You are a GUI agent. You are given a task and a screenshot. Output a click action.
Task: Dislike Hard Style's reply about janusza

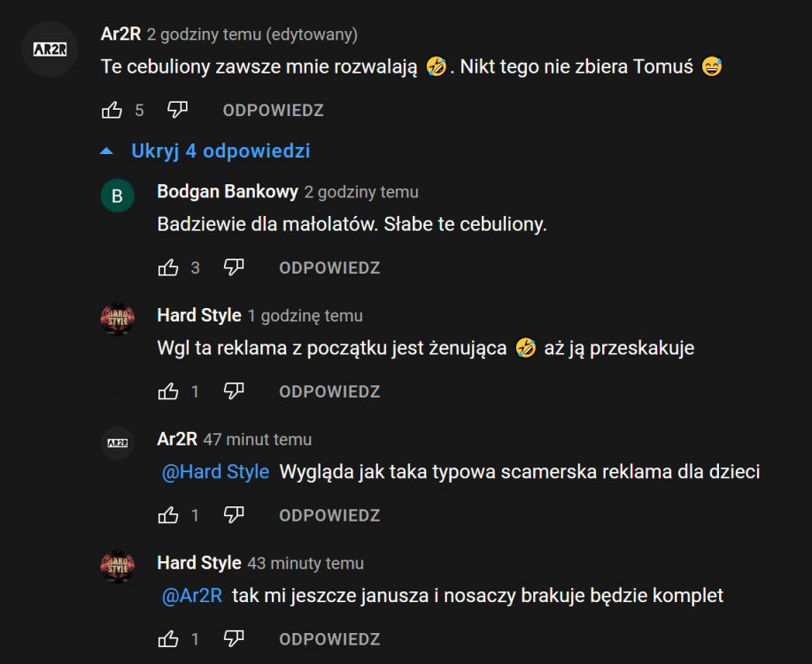(x=234, y=638)
